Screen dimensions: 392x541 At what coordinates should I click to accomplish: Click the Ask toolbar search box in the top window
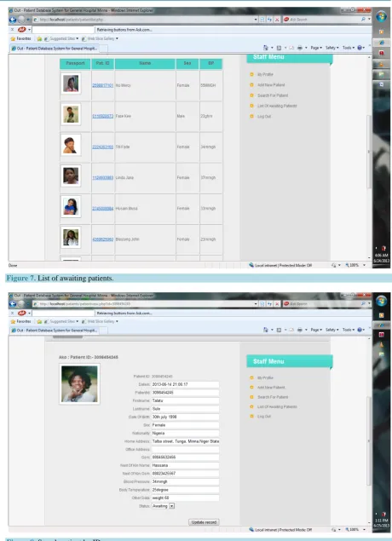click(x=63, y=30)
